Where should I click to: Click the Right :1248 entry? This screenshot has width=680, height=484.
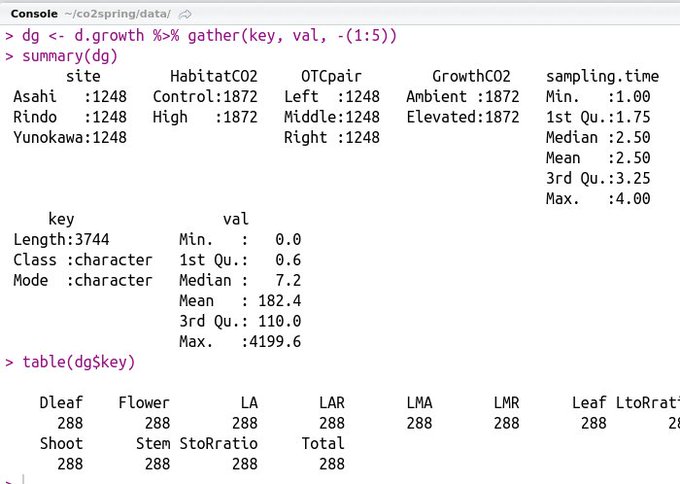[332, 137]
